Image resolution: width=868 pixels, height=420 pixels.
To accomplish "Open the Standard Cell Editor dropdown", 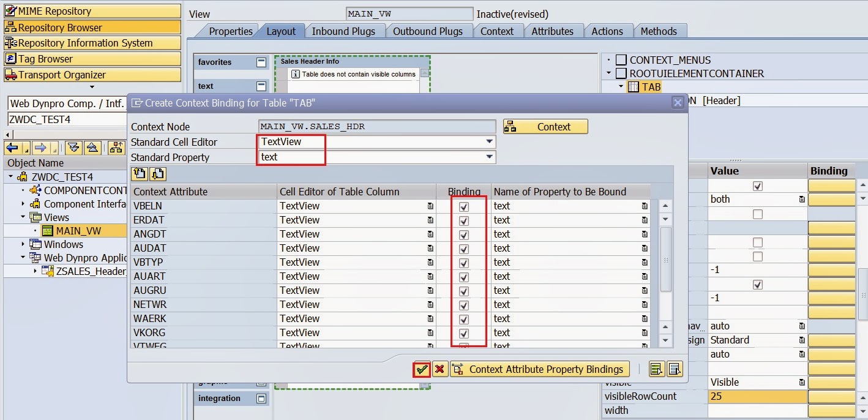I will point(490,141).
